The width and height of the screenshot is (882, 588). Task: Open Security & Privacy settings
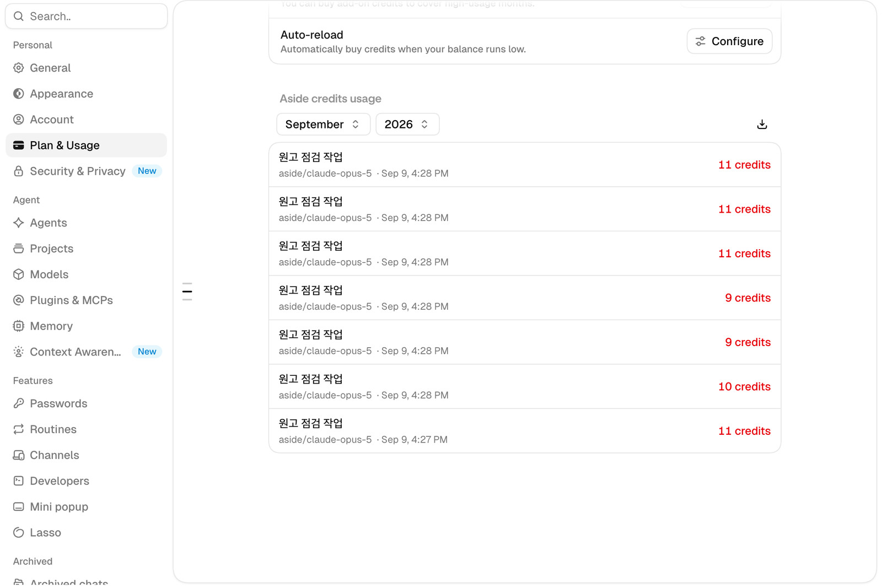click(x=86, y=171)
